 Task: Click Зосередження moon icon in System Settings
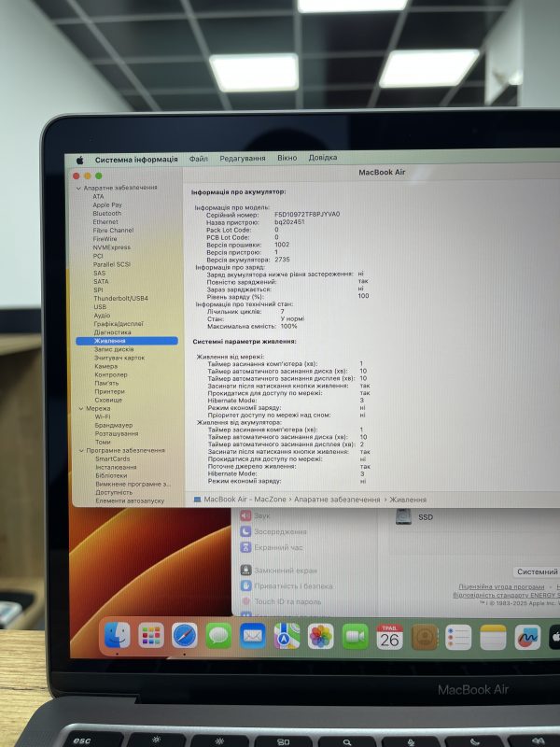click(x=245, y=531)
